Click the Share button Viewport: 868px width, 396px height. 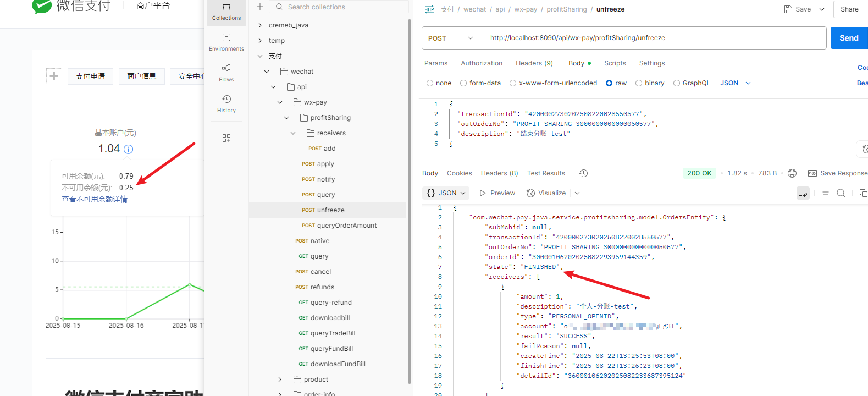click(x=850, y=9)
